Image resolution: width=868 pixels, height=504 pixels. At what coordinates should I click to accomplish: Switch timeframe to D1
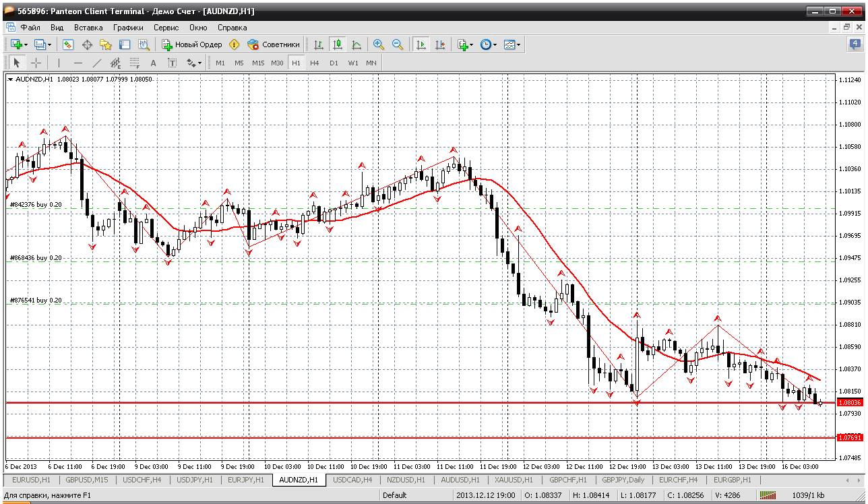(x=334, y=63)
